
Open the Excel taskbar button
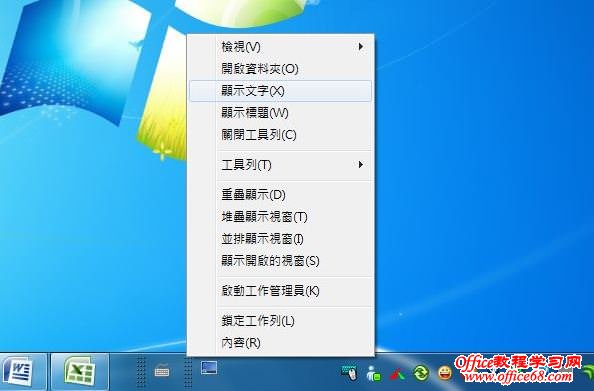coord(80,372)
